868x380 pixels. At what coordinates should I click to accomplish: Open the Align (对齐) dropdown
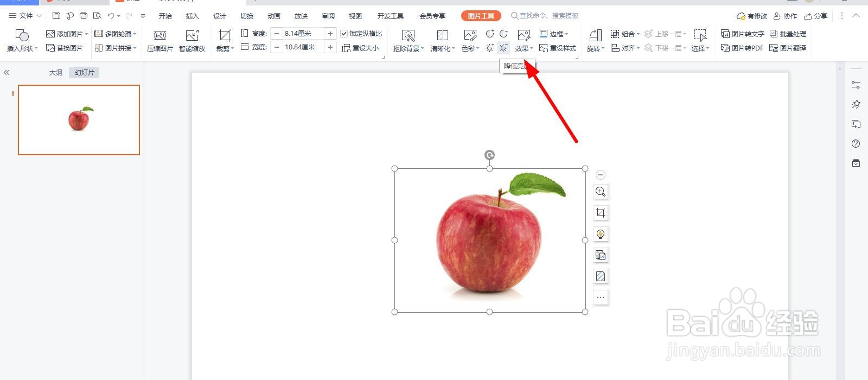(625, 48)
